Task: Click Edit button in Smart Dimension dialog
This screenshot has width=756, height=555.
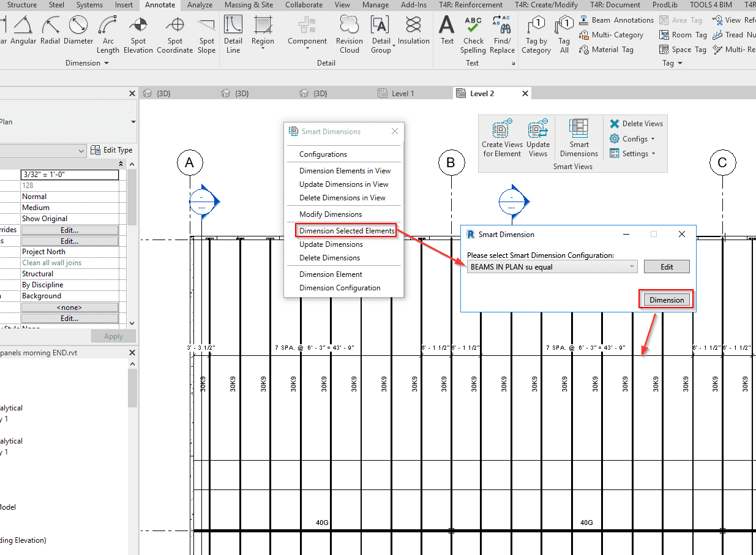Action: [667, 266]
